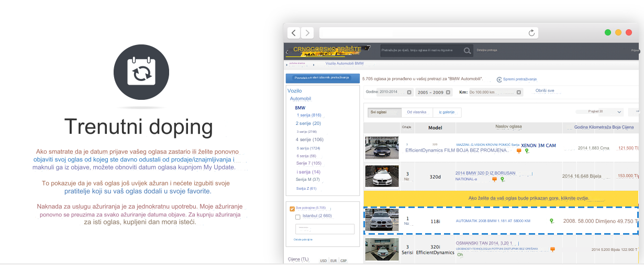Reload the page with the refresh icon
644x265 pixels.
point(531,33)
